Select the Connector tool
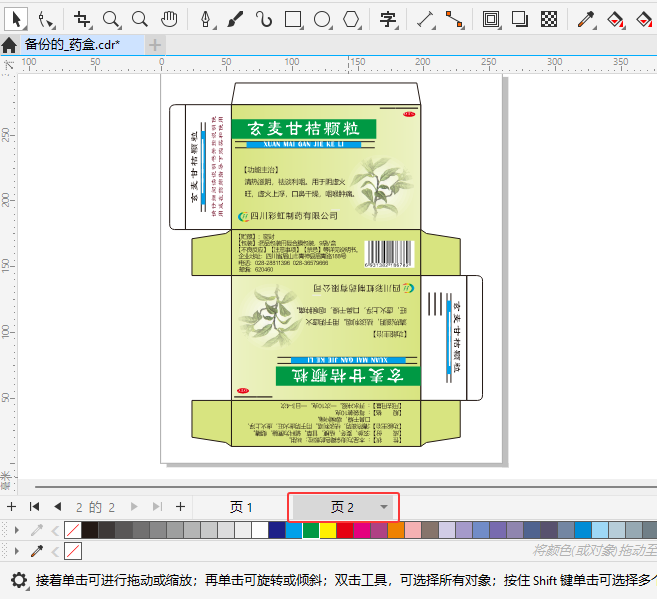Screen dimensions: 657x599 click(454, 19)
